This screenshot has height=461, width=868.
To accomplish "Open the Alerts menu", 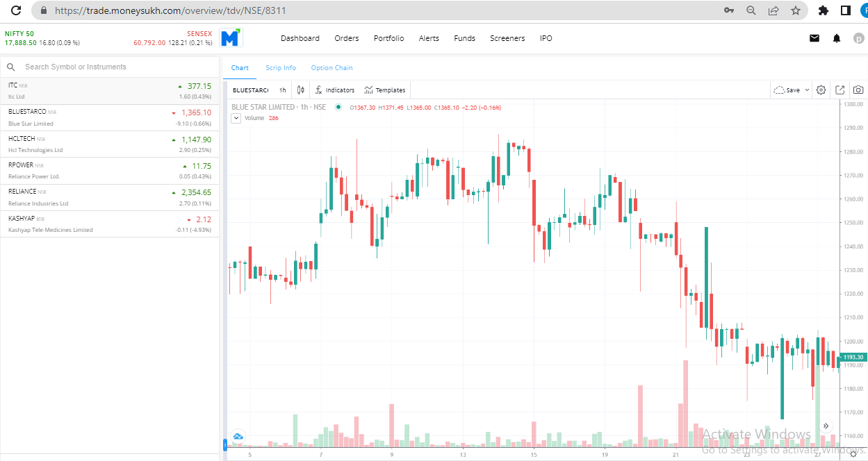I will 429,38.
